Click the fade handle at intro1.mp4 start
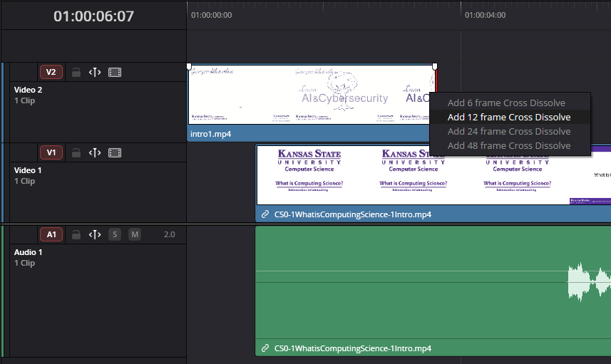 (189, 66)
